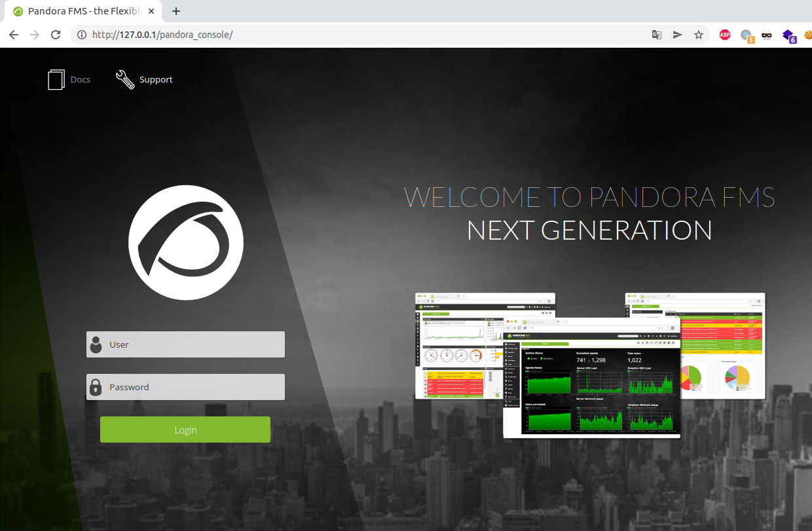
Task: Click the Support wrench icon
Action: [x=125, y=79]
